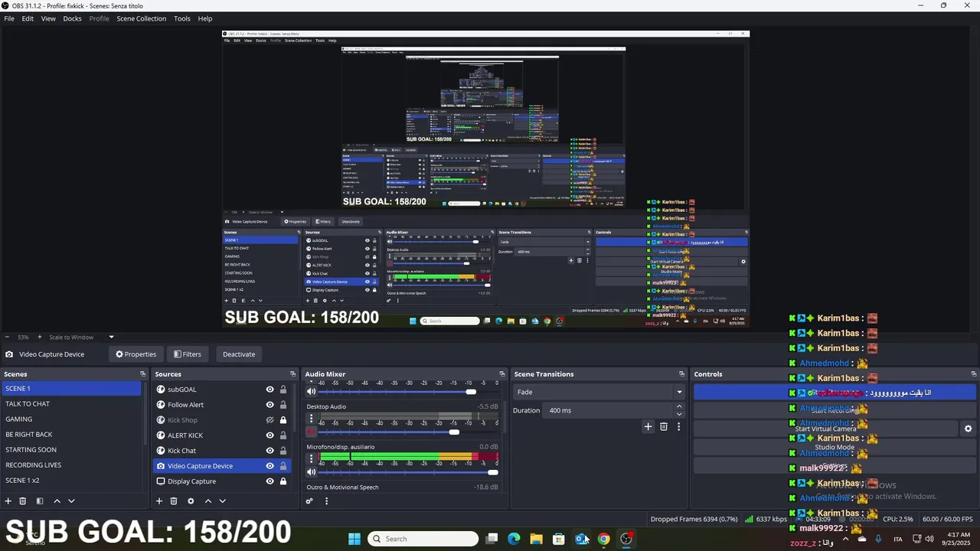The width and height of the screenshot is (980, 551).
Task: Add a new scene with the plus icon
Action: 8,501
